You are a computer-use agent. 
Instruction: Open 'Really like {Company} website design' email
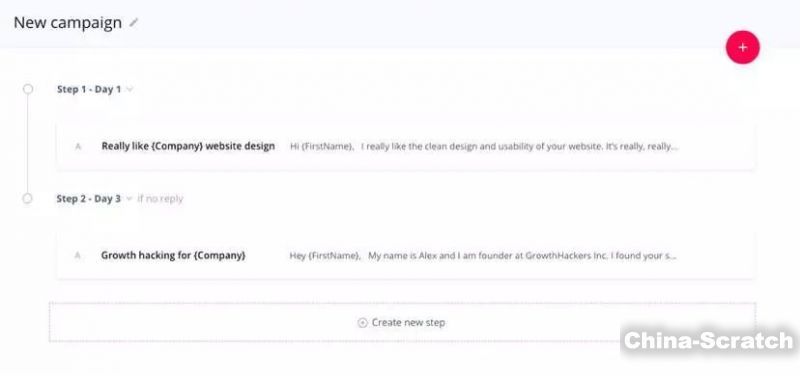(188, 146)
